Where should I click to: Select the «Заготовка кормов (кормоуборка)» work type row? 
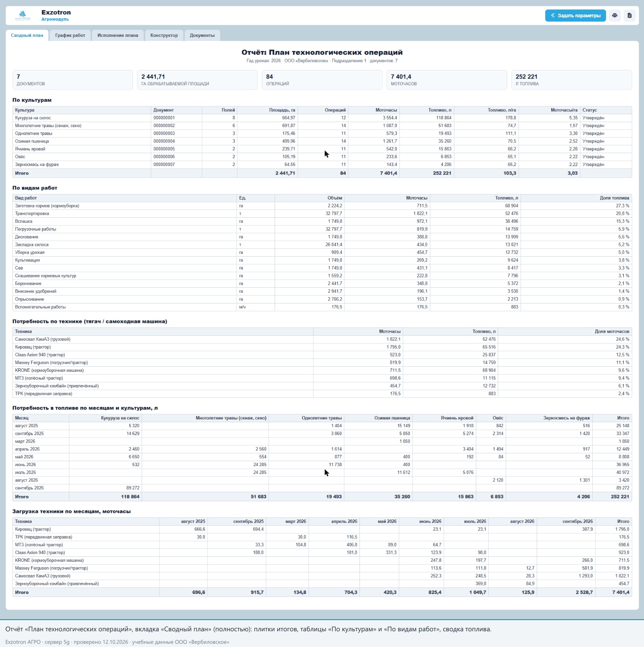322,206
